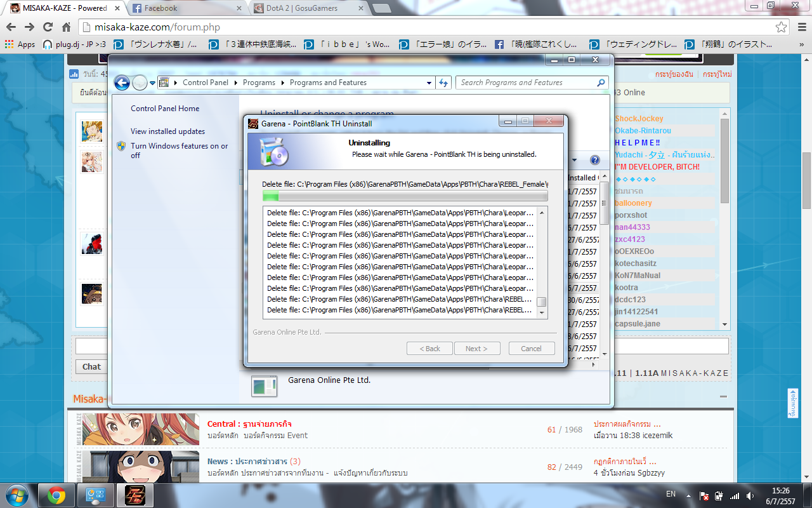812x508 pixels.
Task: Reload the misaka-kaze.com page
Action: point(48,27)
